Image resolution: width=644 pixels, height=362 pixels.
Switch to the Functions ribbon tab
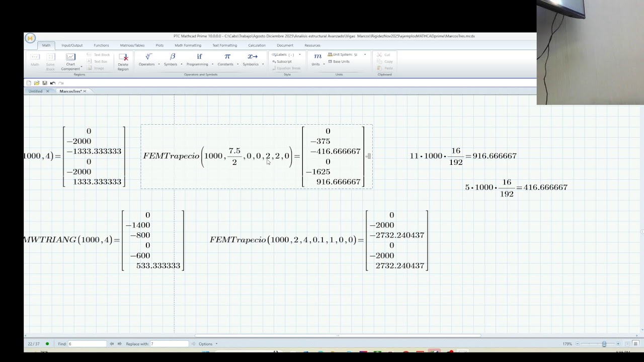pyautogui.click(x=101, y=45)
